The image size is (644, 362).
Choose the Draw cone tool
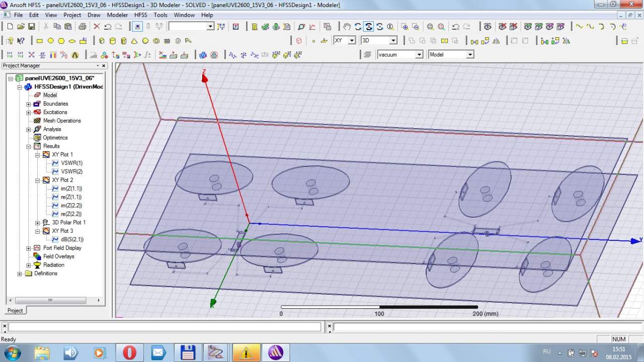[x=134, y=41]
